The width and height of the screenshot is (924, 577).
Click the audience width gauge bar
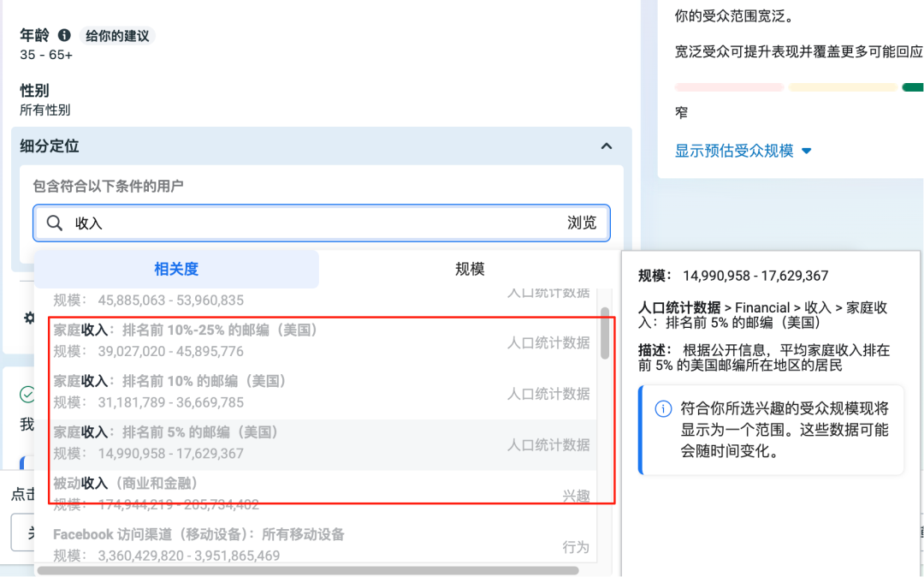tap(798, 87)
